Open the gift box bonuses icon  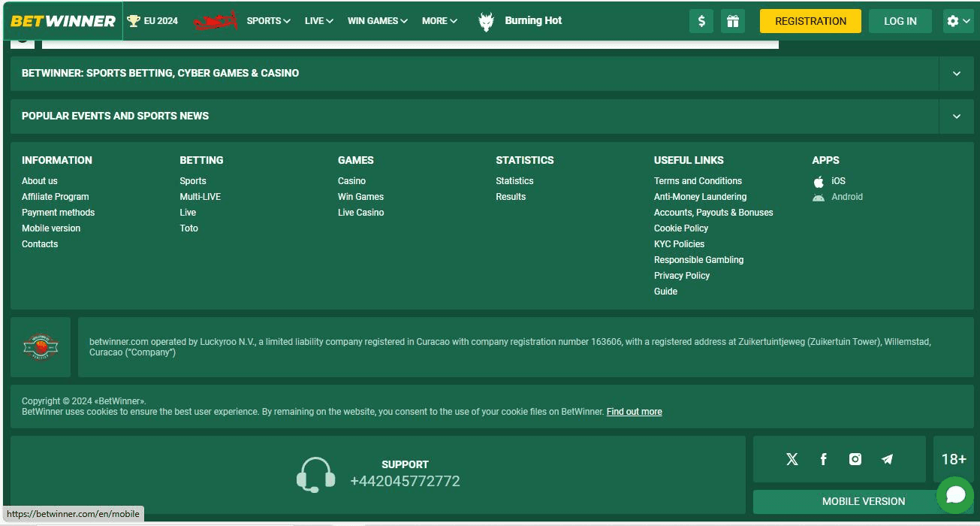[x=732, y=21]
